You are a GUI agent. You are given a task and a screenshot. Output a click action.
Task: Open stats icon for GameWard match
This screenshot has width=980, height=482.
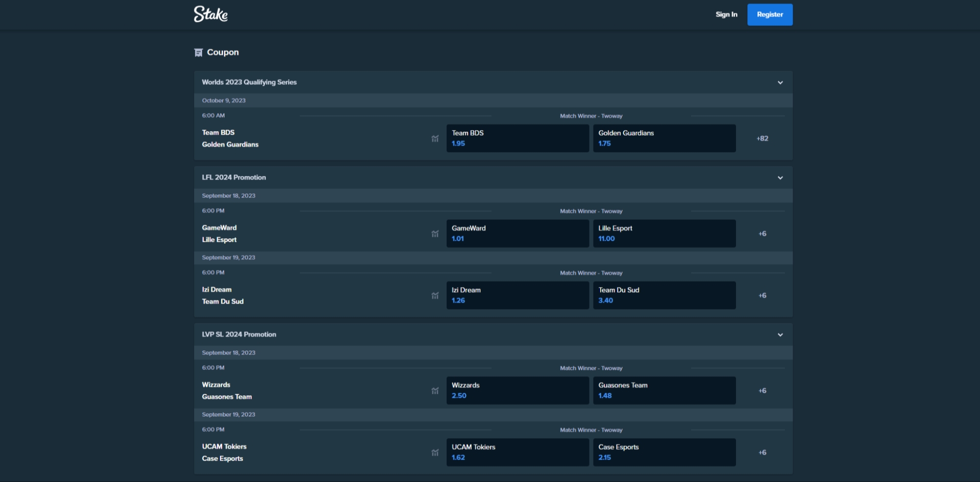click(x=435, y=234)
